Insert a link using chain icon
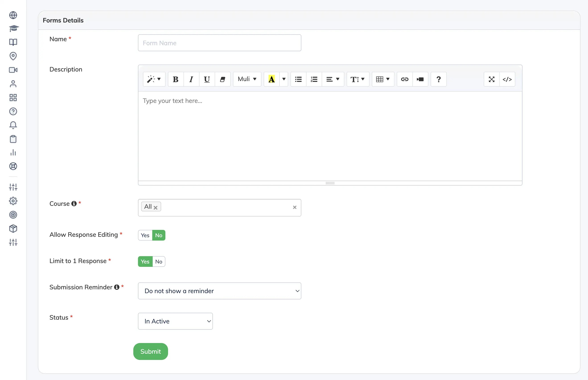588x380 pixels. tap(404, 79)
